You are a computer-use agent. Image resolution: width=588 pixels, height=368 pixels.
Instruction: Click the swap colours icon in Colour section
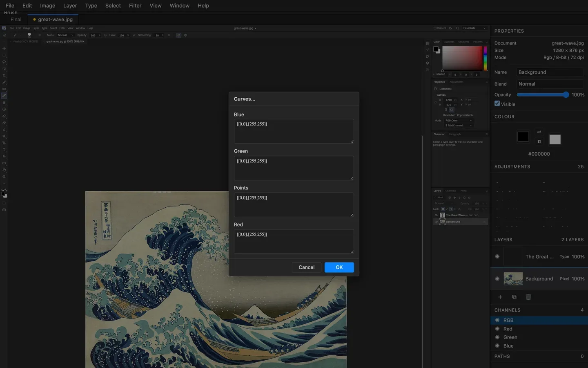(539, 132)
